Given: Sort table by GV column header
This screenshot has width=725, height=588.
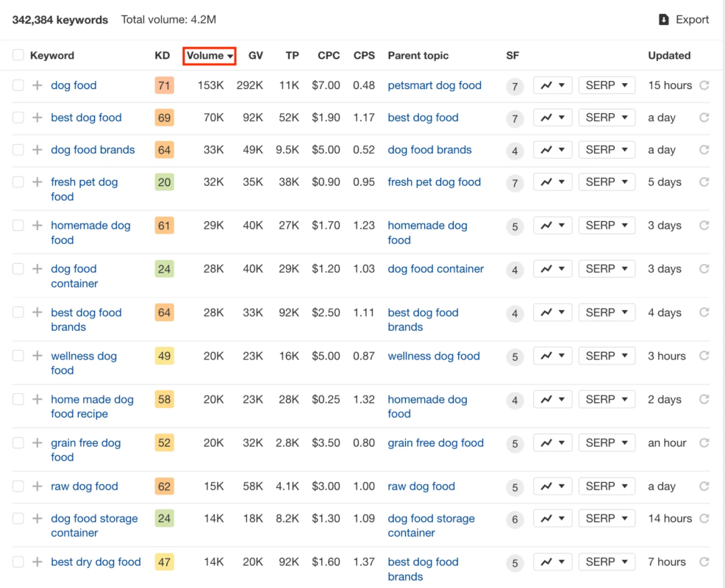Looking at the screenshot, I should click(x=256, y=55).
